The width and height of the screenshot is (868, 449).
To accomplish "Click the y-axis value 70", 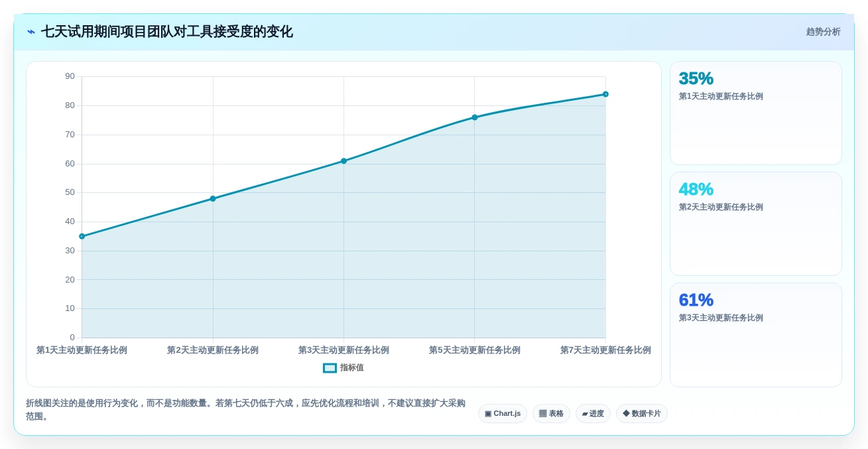I will (x=70, y=135).
